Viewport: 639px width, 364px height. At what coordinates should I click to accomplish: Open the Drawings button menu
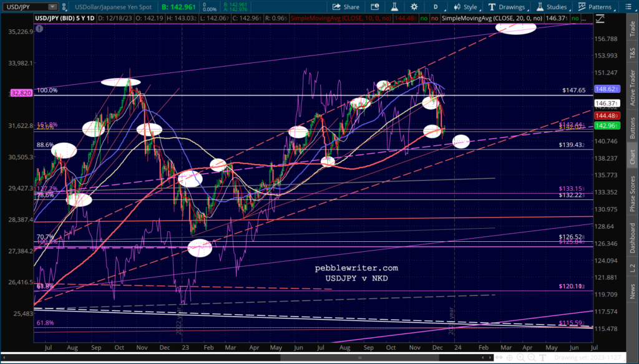(x=507, y=7)
